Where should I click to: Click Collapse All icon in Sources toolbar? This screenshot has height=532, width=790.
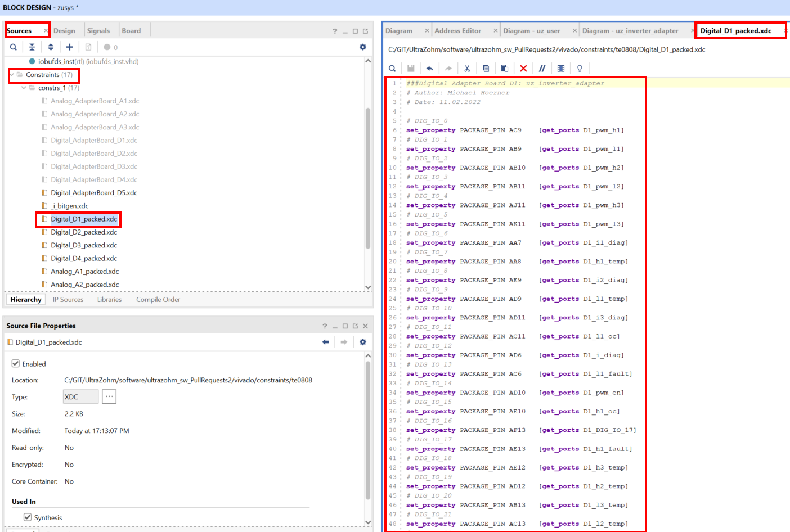[x=32, y=47]
